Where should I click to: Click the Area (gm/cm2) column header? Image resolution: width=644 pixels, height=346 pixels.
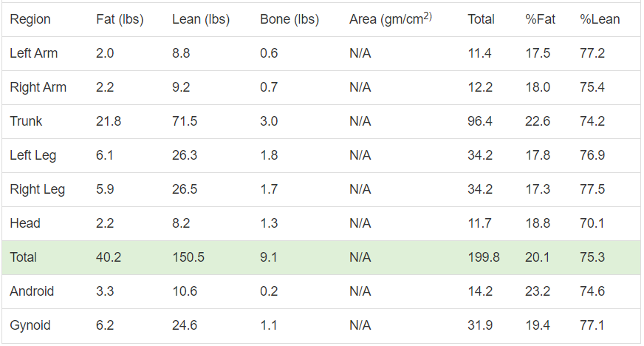click(x=391, y=18)
